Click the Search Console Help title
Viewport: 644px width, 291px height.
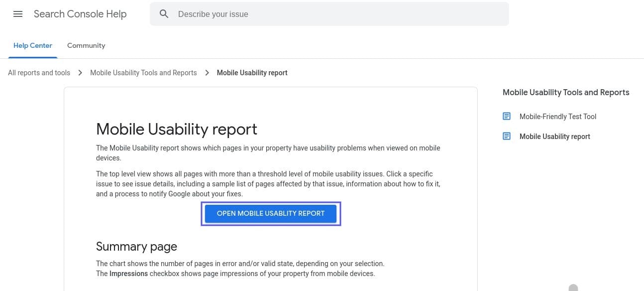point(80,14)
